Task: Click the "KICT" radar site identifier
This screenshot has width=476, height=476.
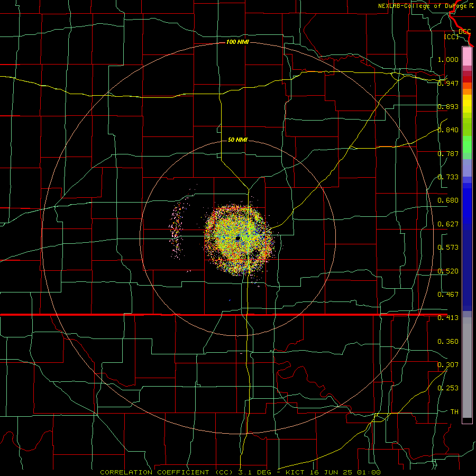Action: coord(295,472)
